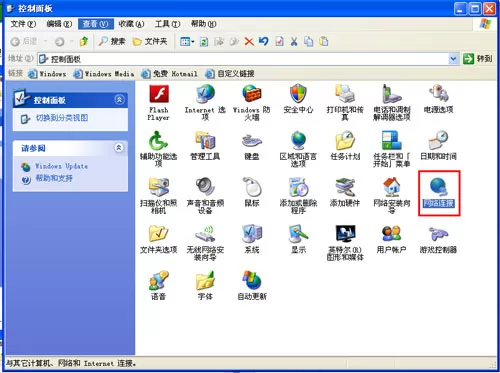Viewport: 500px width, 373px height.
Task: Collapse the 控制面板 sidebar panel
Action: pos(119,100)
